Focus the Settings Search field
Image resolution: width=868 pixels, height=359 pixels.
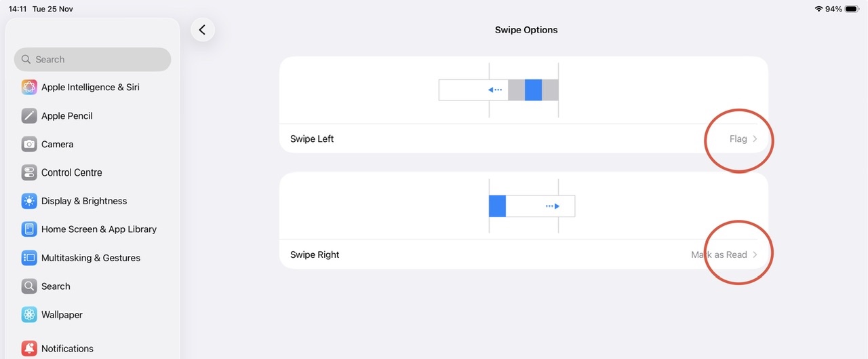[x=93, y=60]
